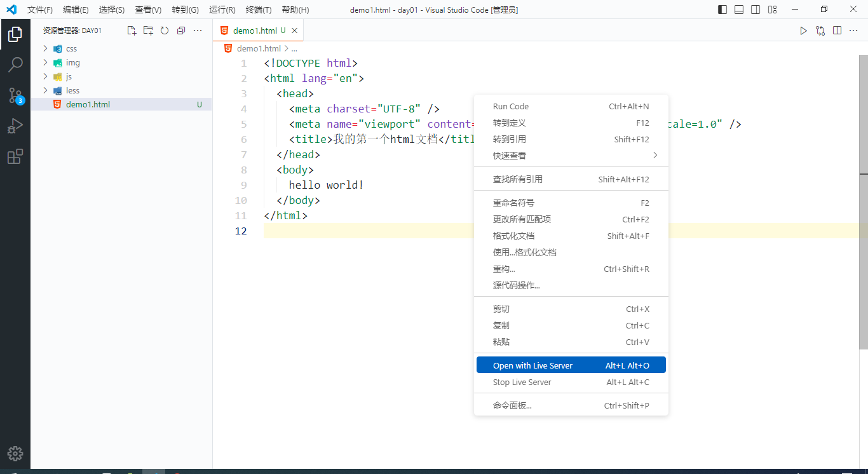The image size is (868, 474).
Task: Open 快速查看 submenu arrow
Action: (x=655, y=156)
